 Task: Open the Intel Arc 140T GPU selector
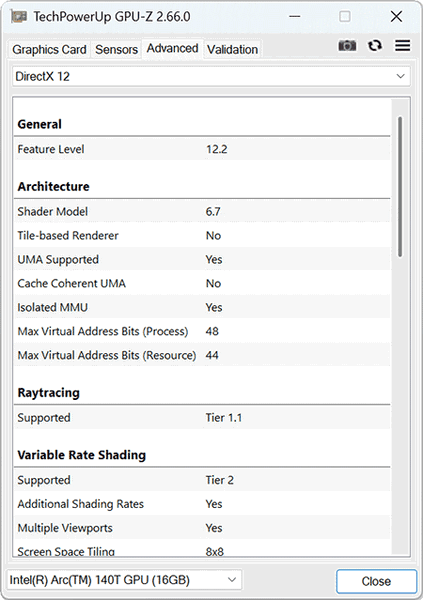point(124,580)
